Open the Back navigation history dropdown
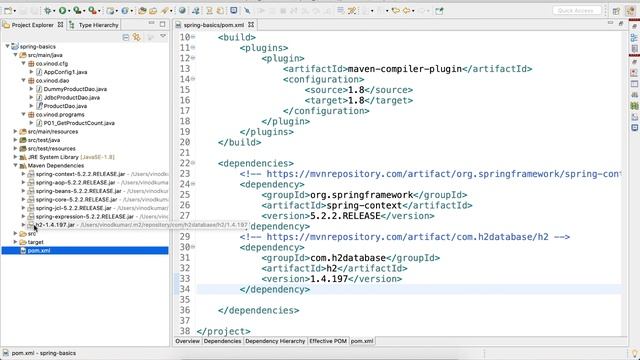 coord(413,11)
